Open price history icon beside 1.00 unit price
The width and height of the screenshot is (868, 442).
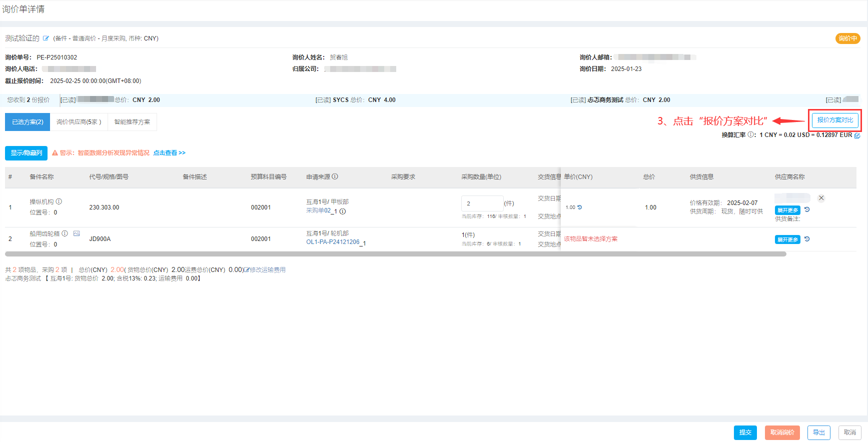click(580, 207)
